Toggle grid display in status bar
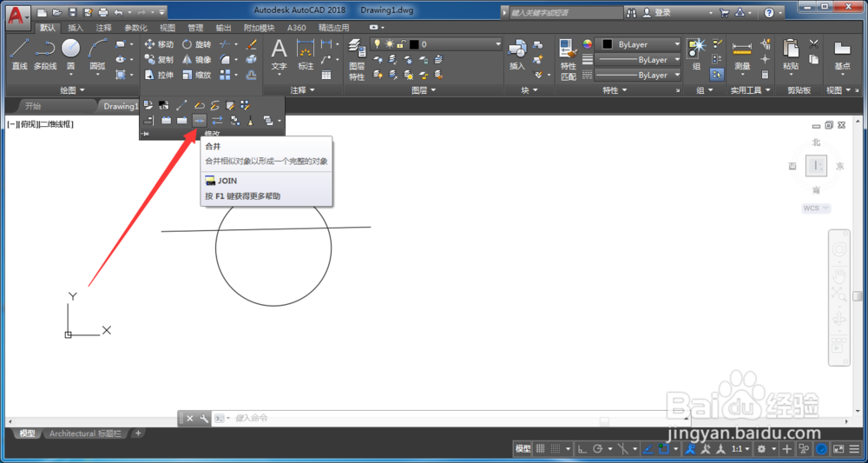Image resolution: width=868 pixels, height=463 pixels. click(x=541, y=448)
